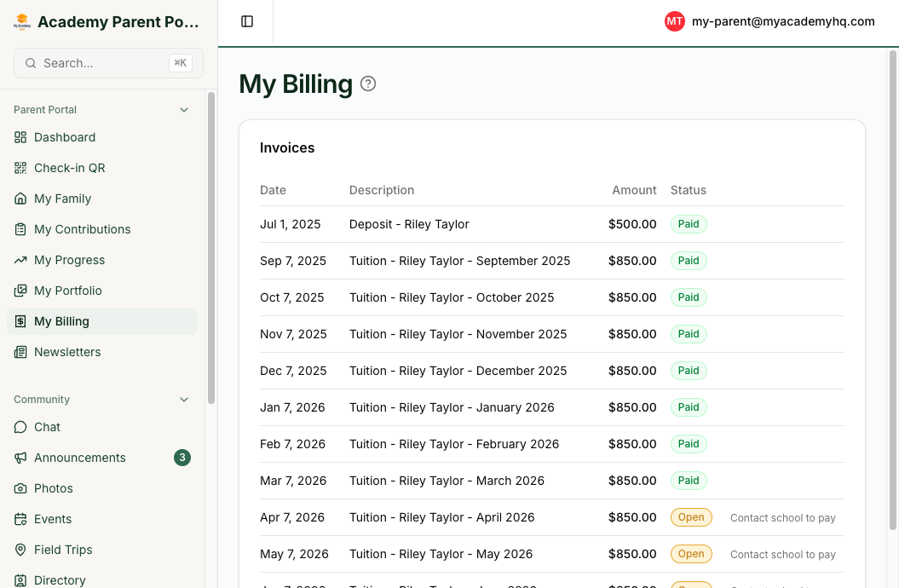
Task: Click the $500.00 amount
Action: pos(632,224)
